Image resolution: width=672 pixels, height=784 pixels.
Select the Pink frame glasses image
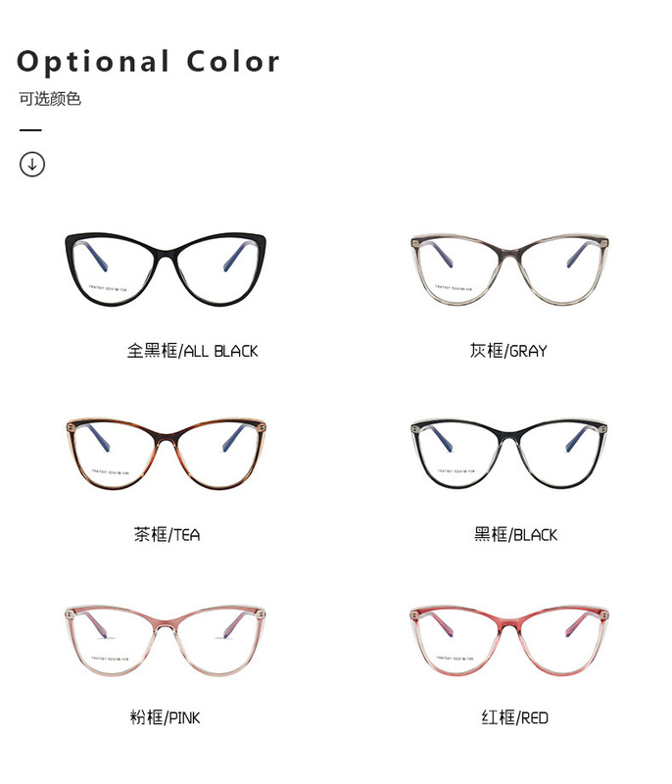tap(165, 641)
